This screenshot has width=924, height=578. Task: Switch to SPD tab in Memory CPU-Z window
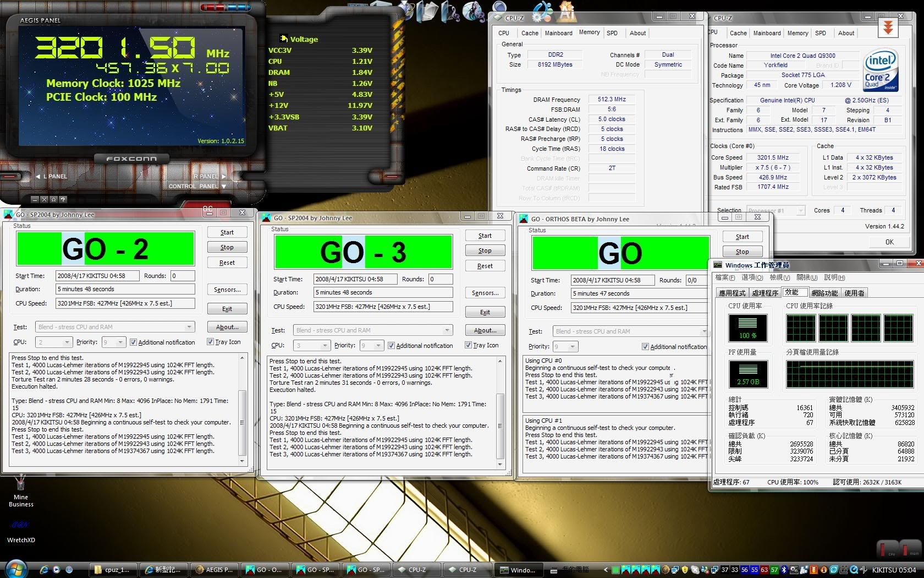[612, 33]
